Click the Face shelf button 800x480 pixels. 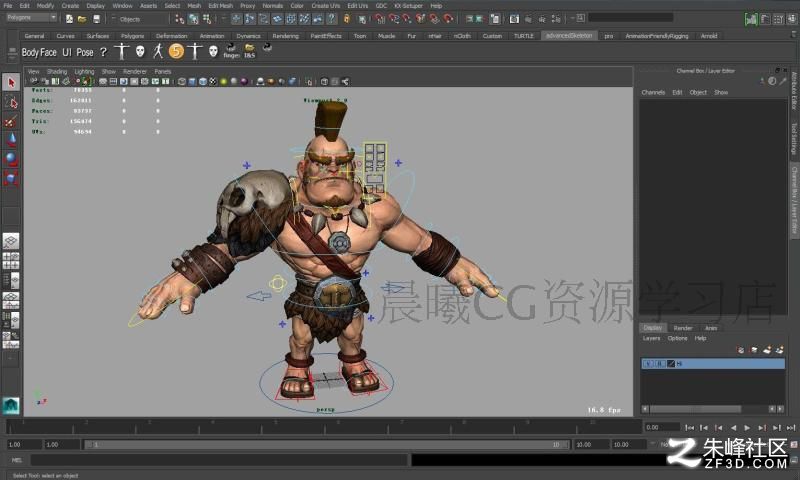(x=48, y=52)
